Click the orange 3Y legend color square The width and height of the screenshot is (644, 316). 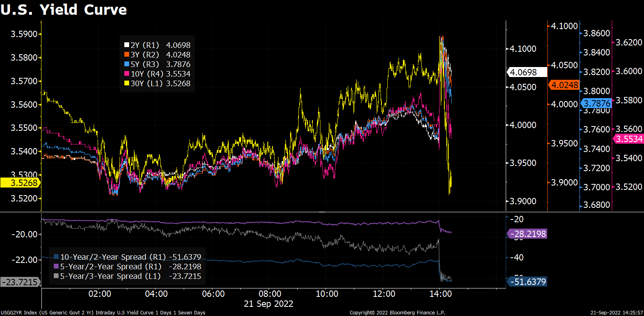127,55
